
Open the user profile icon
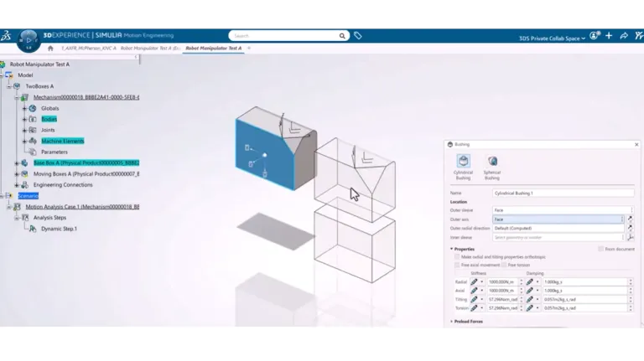click(x=595, y=36)
